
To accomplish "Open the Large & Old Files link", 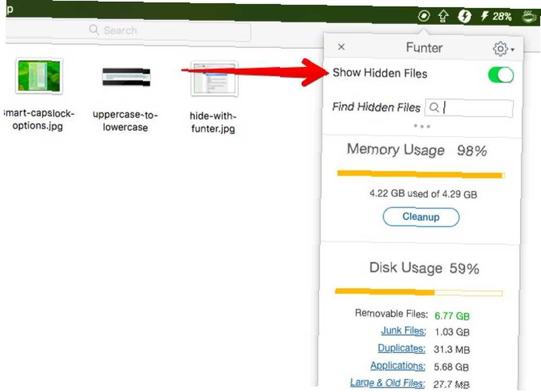I will (387, 383).
